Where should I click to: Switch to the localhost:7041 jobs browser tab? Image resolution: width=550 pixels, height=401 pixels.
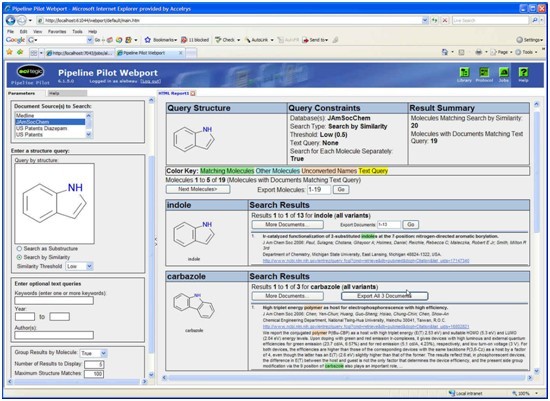click(x=80, y=53)
